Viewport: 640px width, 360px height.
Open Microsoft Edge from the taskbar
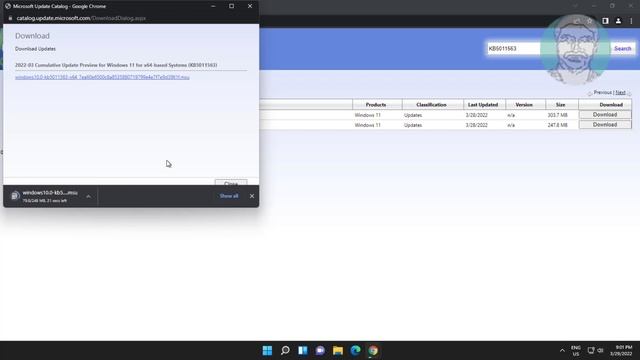pos(356,350)
